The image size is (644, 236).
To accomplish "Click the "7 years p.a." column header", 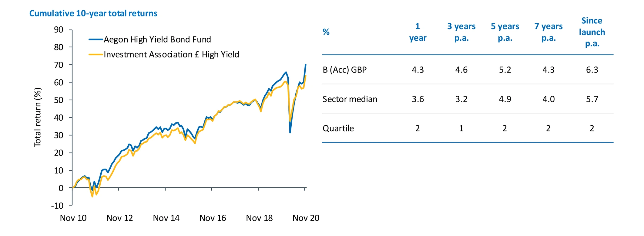I will tap(548, 32).
